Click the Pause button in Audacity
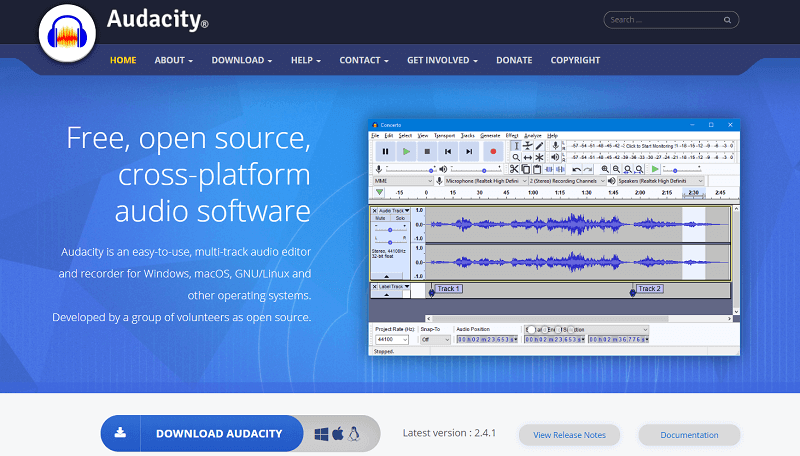Screen dimensions: 800x456 coord(385,151)
